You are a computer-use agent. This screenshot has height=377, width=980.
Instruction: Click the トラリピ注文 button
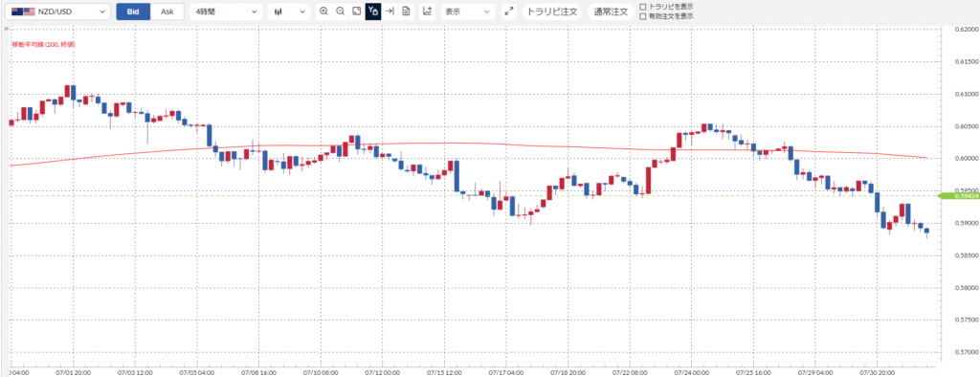(552, 11)
